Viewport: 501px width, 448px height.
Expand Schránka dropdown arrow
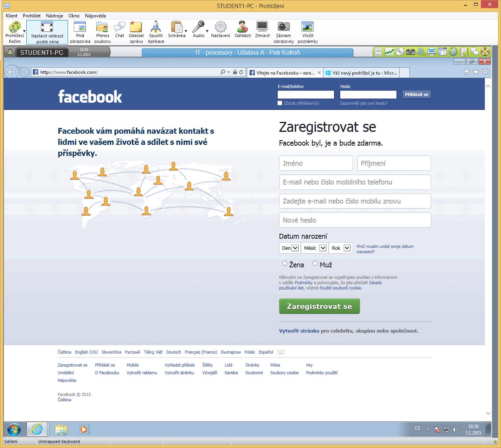coord(186,31)
